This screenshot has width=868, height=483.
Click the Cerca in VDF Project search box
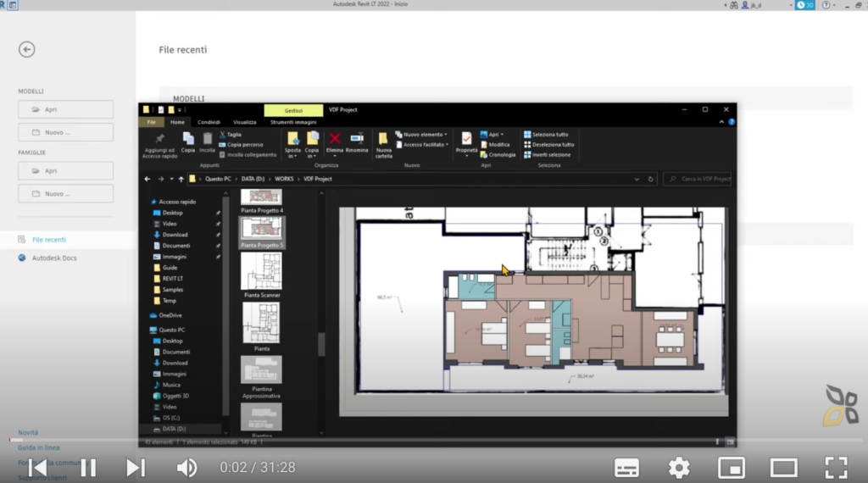698,179
